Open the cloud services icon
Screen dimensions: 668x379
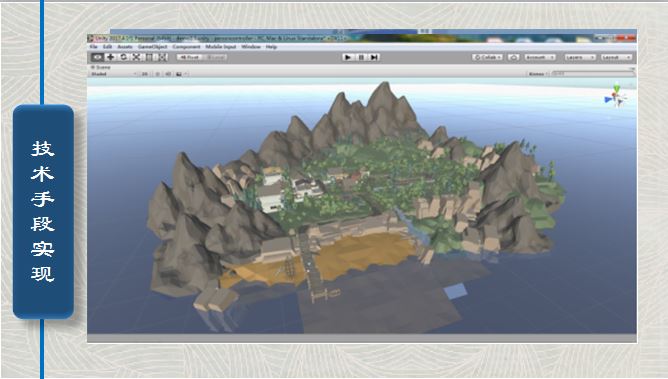click(514, 57)
